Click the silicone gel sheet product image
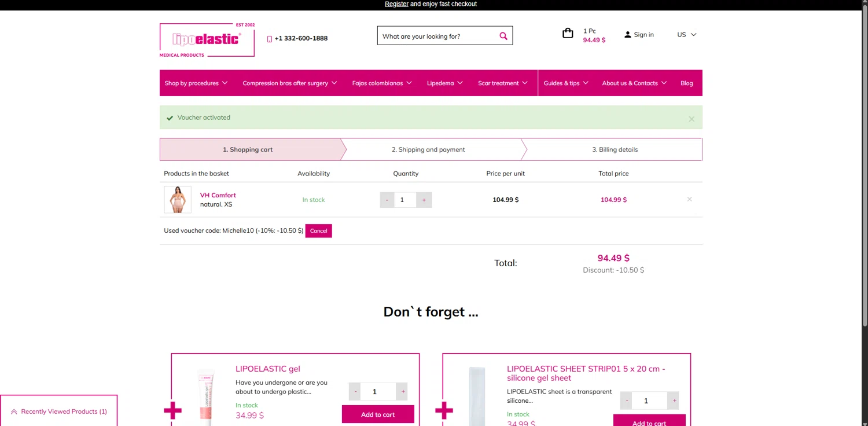The width and height of the screenshot is (868, 426). point(477,396)
